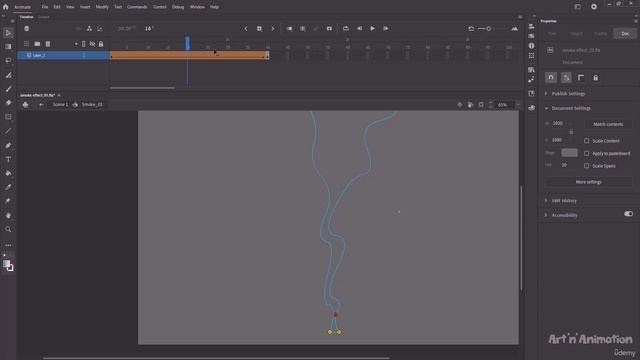Open the Window menu
This screenshot has width=640, height=360.
click(x=197, y=7)
